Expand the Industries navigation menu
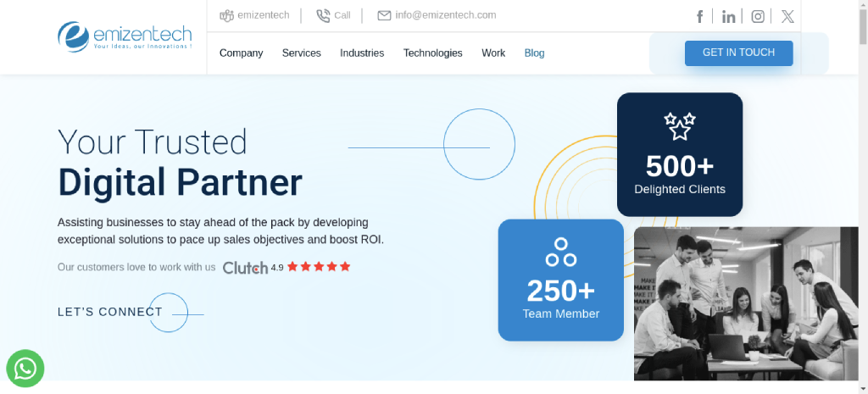 (x=362, y=53)
